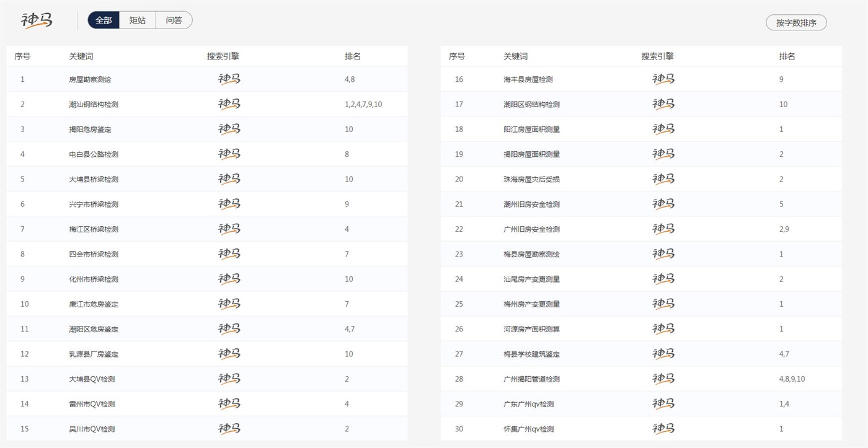Click the keyword 广州旧房安全检测
The height and width of the screenshot is (448, 868).
(x=531, y=229)
